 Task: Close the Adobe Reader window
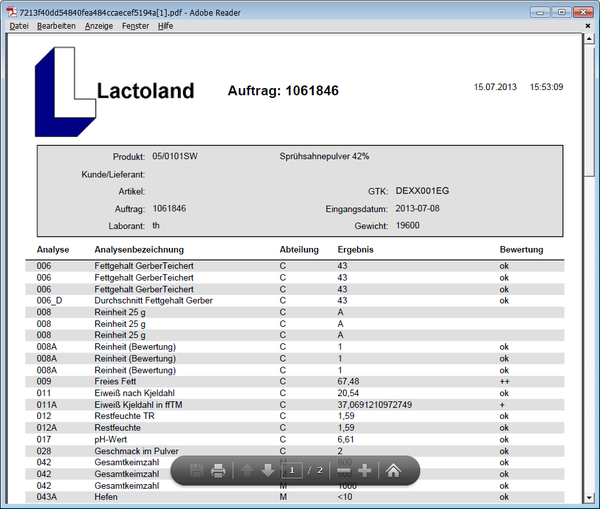tap(583, 12)
